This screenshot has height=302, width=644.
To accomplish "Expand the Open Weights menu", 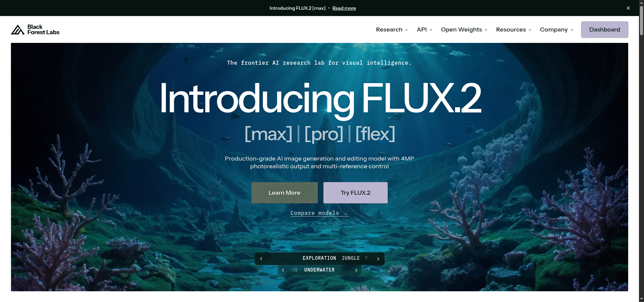I will tap(464, 29).
